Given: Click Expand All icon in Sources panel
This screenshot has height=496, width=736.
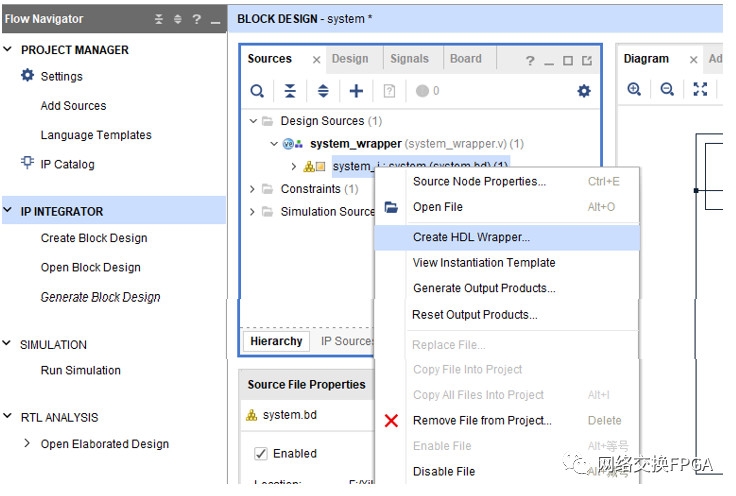Looking at the screenshot, I should tap(323, 91).
